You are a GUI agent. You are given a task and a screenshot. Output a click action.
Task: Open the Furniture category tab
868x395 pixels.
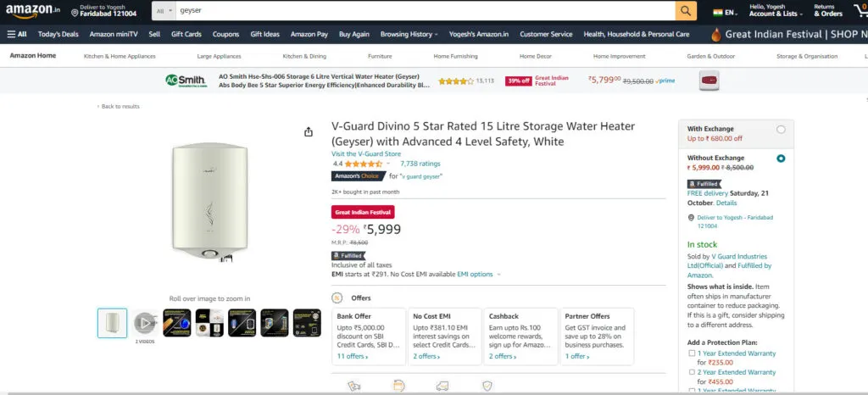[380, 57]
